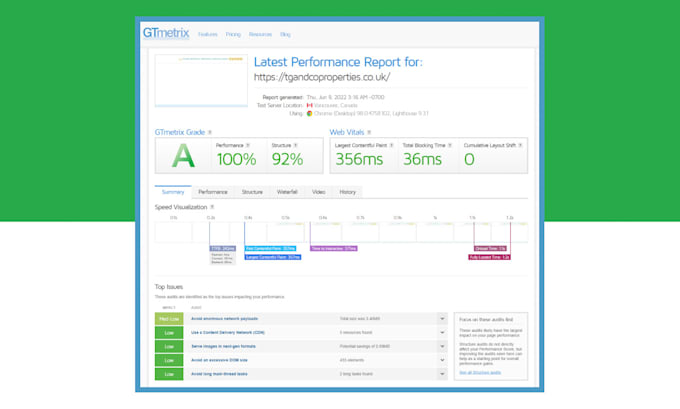Click Largest Contentful Paint timeline marker
The width and height of the screenshot is (680, 409).
(273, 257)
